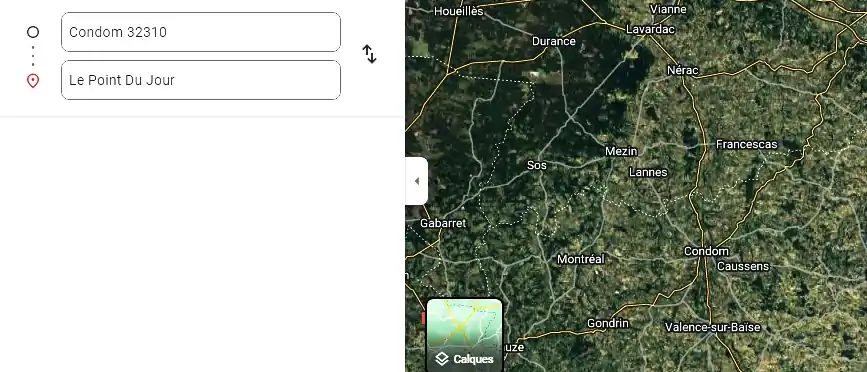The image size is (867, 372).
Task: Select the Condom town label on map
Action: [x=706, y=252]
